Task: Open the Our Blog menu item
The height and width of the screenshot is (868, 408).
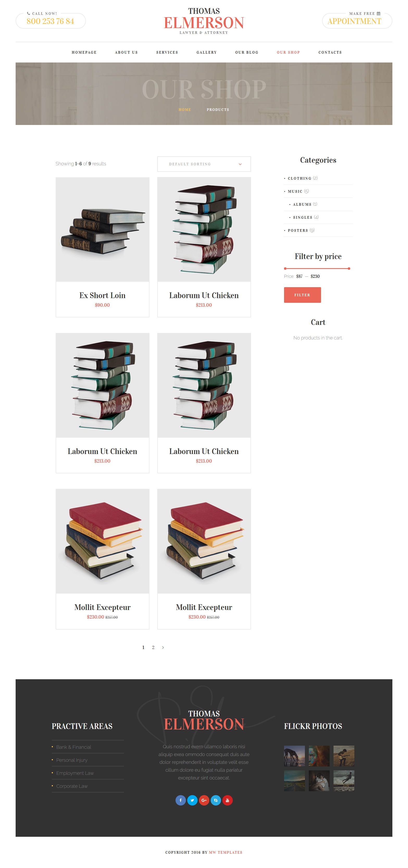Action: (247, 52)
